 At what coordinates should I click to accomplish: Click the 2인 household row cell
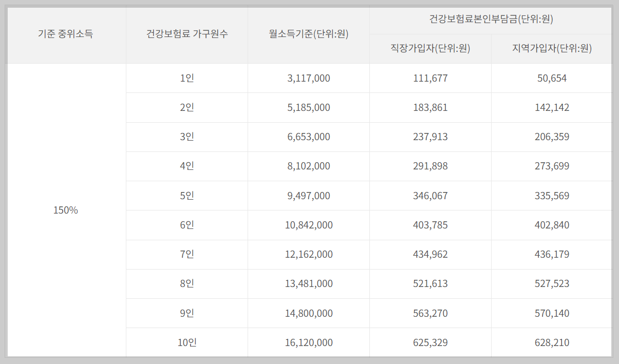pos(186,107)
